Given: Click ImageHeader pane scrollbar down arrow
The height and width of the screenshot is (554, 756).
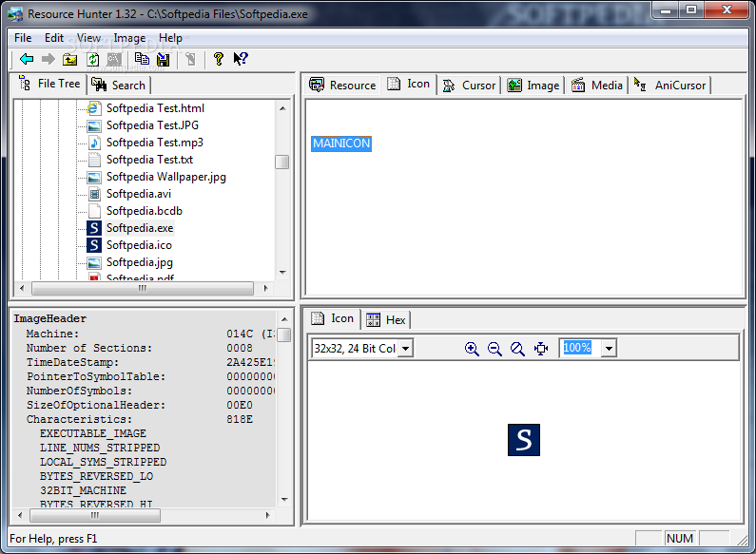Looking at the screenshot, I should (x=284, y=500).
